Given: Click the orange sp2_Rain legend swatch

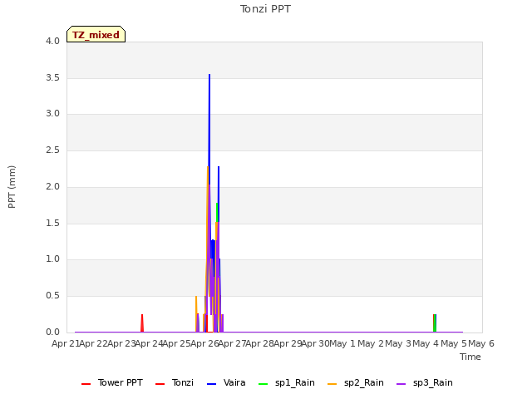Looking at the screenshot, I should (332, 384).
